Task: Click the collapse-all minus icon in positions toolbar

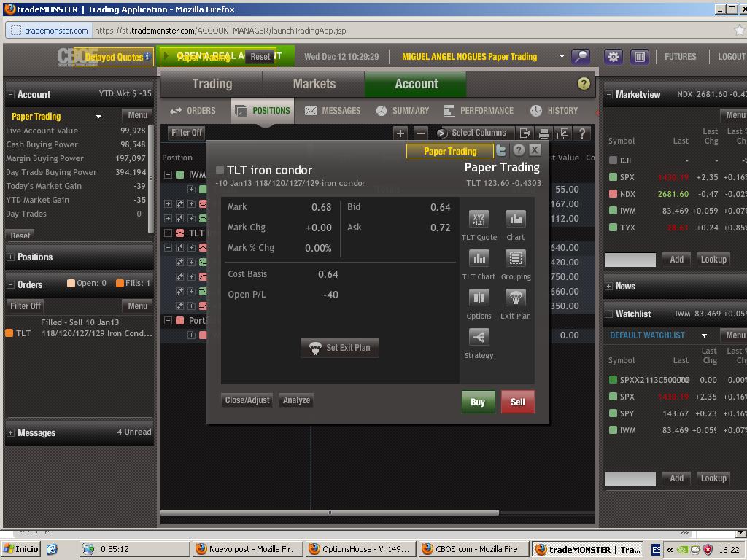Action: 420,133
